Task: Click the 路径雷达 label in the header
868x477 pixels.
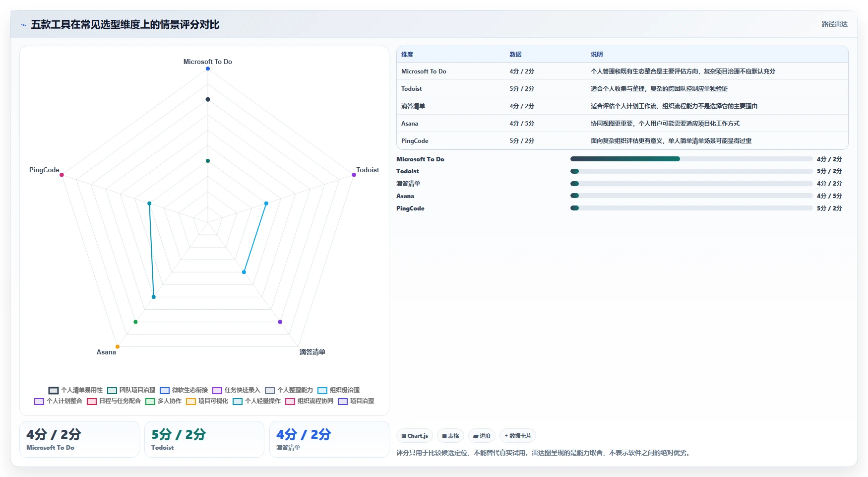Action: point(834,24)
